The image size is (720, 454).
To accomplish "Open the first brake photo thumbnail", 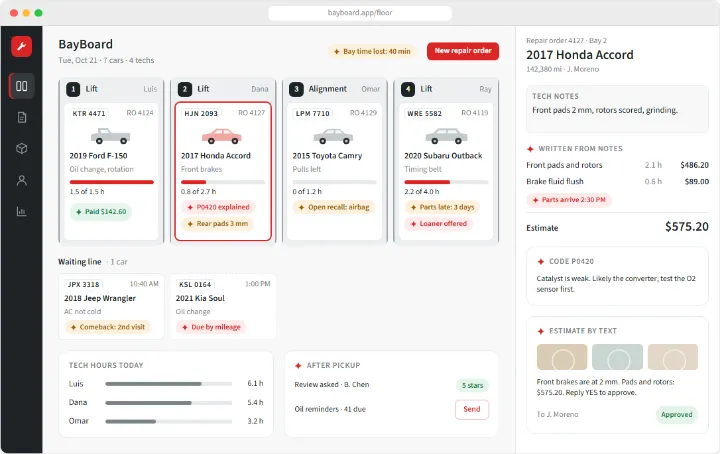I will [x=562, y=357].
